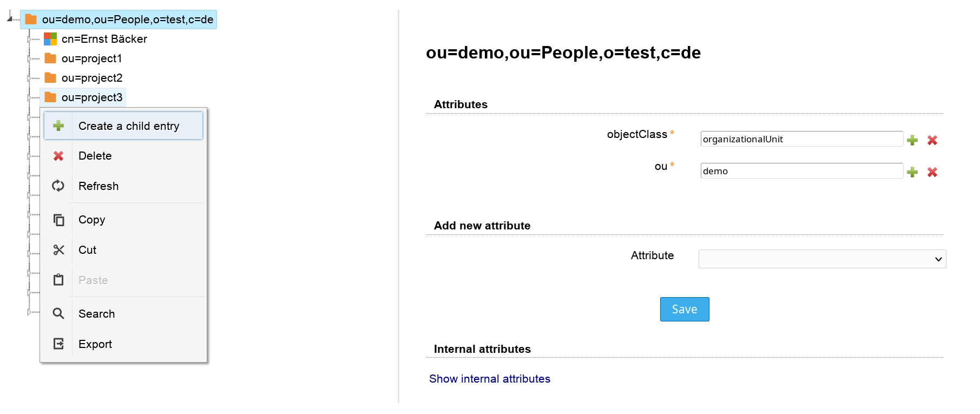Image resolution: width=980 pixels, height=414 pixels.
Task: Select the ou=project3 tree entry
Action: (91, 97)
